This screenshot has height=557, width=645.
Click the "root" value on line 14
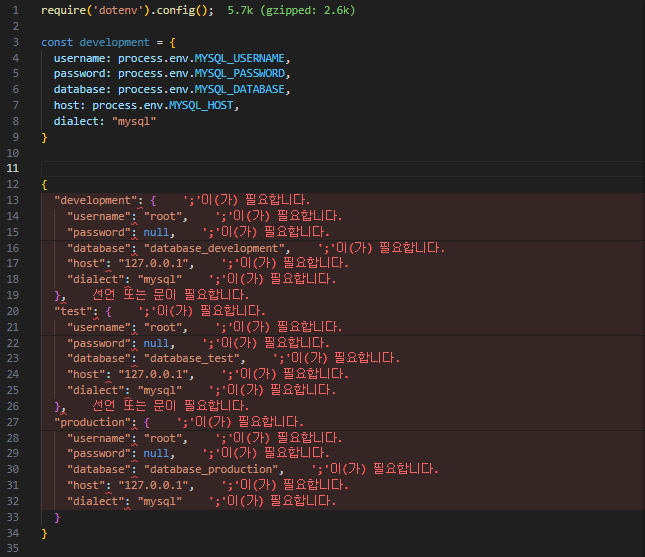click(163, 216)
